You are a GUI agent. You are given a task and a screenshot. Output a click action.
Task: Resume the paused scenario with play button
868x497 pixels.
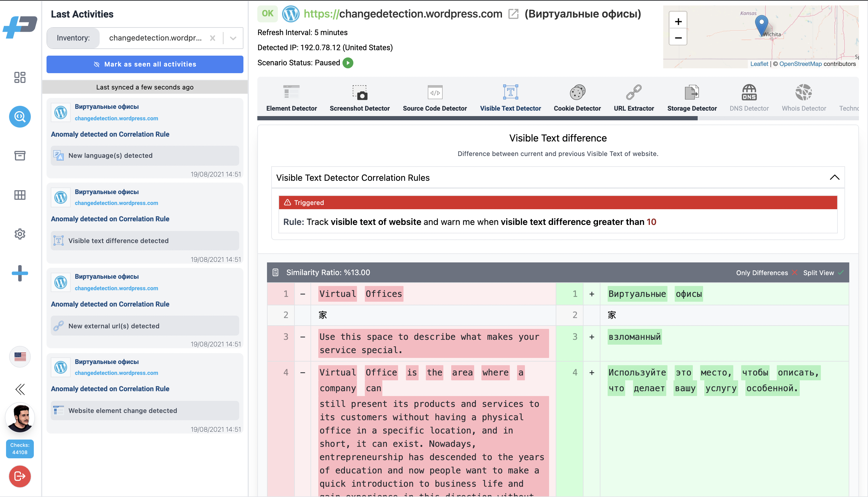[348, 63]
